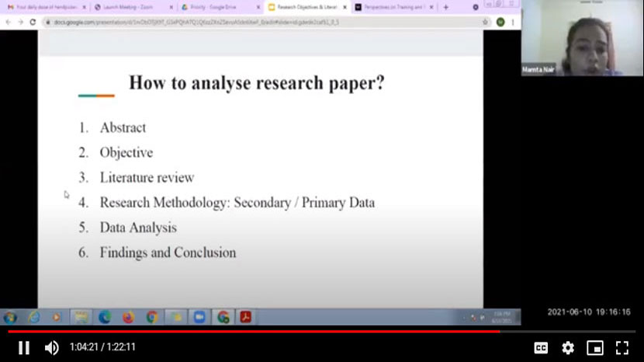This screenshot has width=644, height=362.
Task: Open the Chrome profile avatar
Action: [500, 23]
